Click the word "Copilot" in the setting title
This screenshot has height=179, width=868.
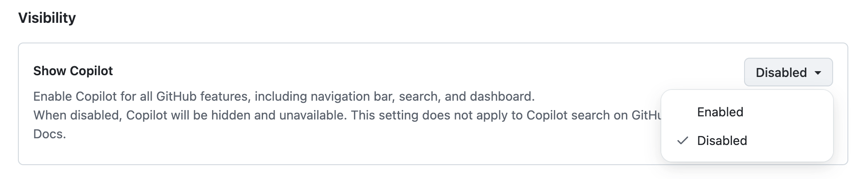[91, 71]
